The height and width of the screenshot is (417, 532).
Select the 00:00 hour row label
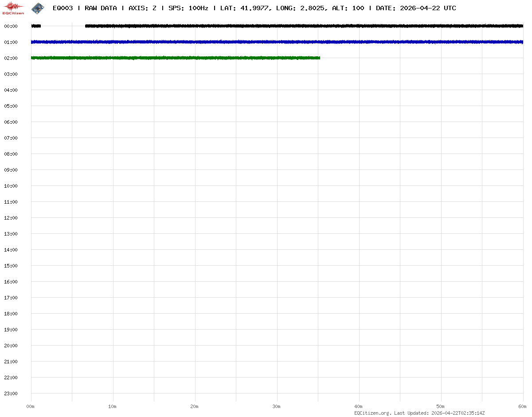11,26
